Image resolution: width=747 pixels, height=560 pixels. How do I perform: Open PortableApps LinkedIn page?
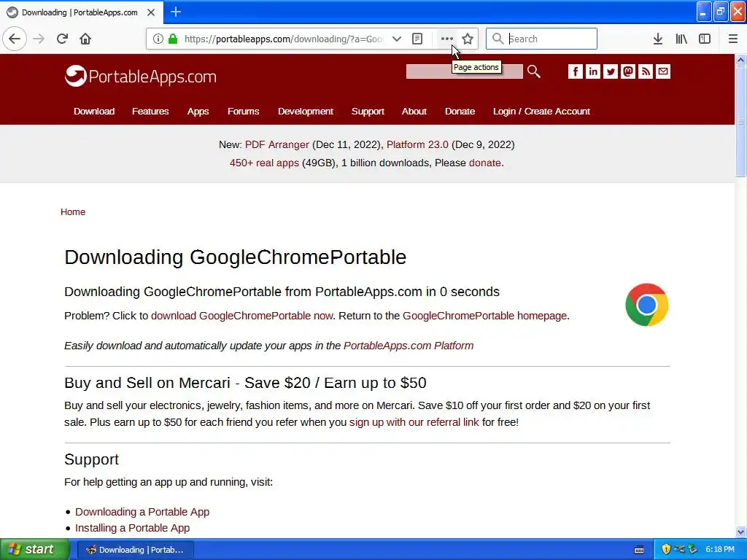click(592, 71)
